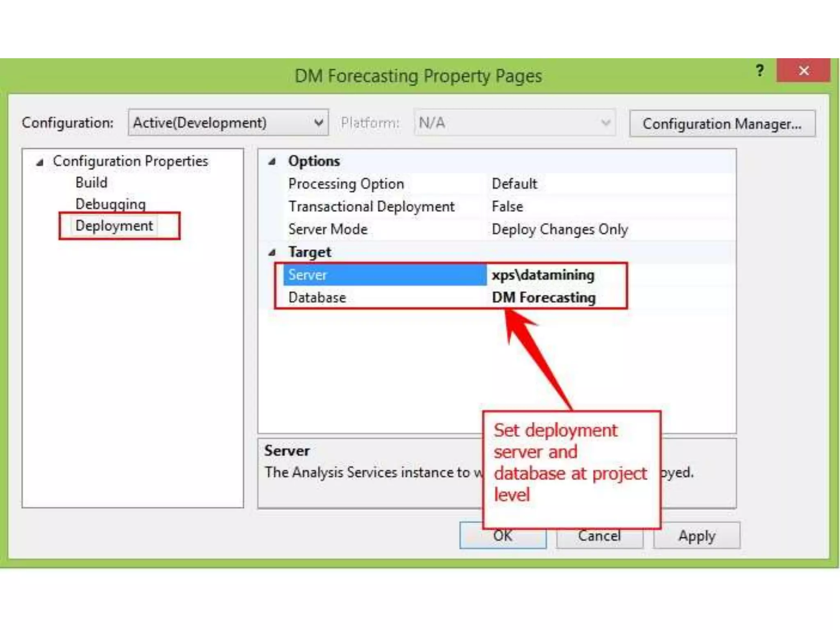840x630 pixels.
Task: Click the False value for Transactional Deployment
Action: (507, 206)
